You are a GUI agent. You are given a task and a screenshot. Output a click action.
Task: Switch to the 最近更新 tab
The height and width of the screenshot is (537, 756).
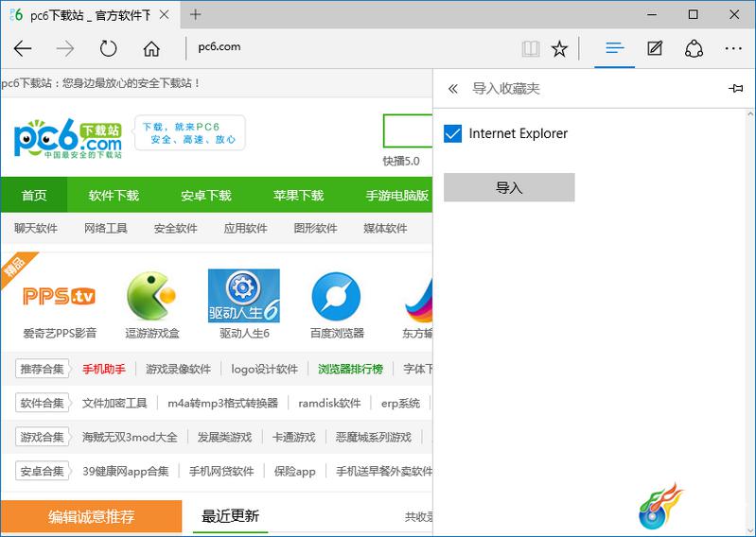(x=231, y=516)
